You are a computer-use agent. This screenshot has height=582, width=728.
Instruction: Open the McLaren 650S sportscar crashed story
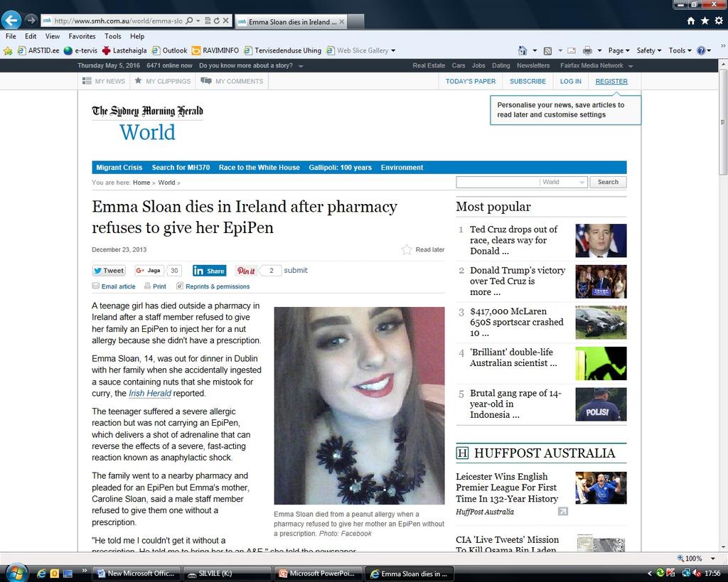coord(516,322)
